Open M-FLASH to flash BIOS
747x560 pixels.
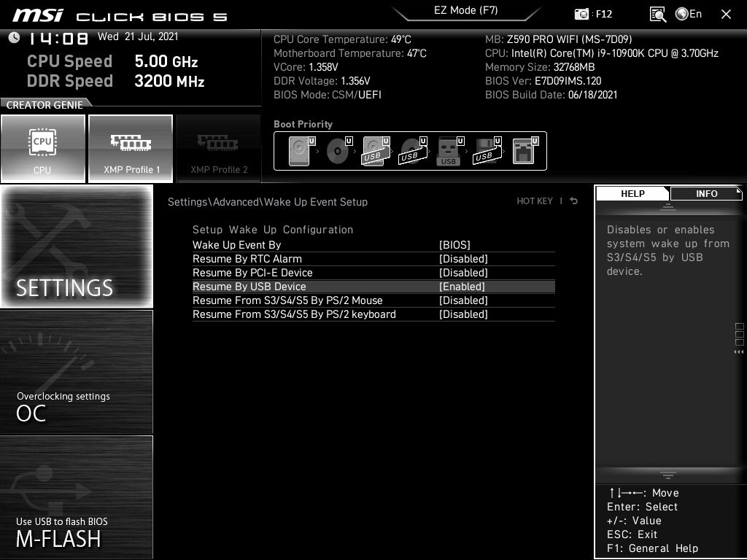[x=76, y=497]
